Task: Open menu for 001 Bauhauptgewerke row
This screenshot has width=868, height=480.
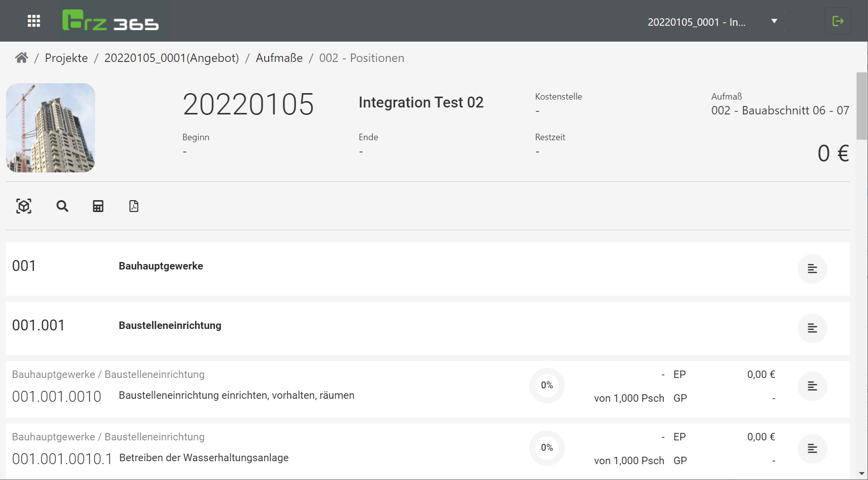Action: point(812,269)
